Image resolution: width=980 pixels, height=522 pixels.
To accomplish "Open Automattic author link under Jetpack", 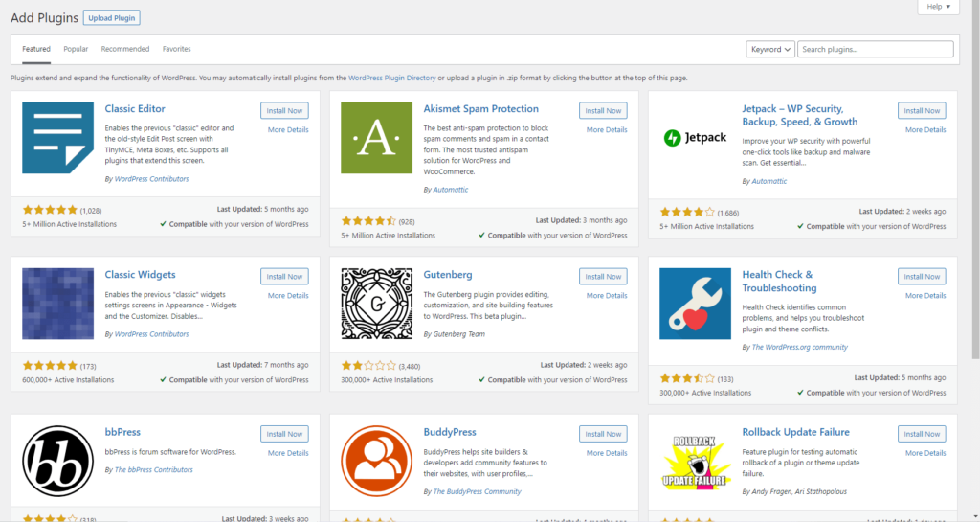I will click(768, 181).
